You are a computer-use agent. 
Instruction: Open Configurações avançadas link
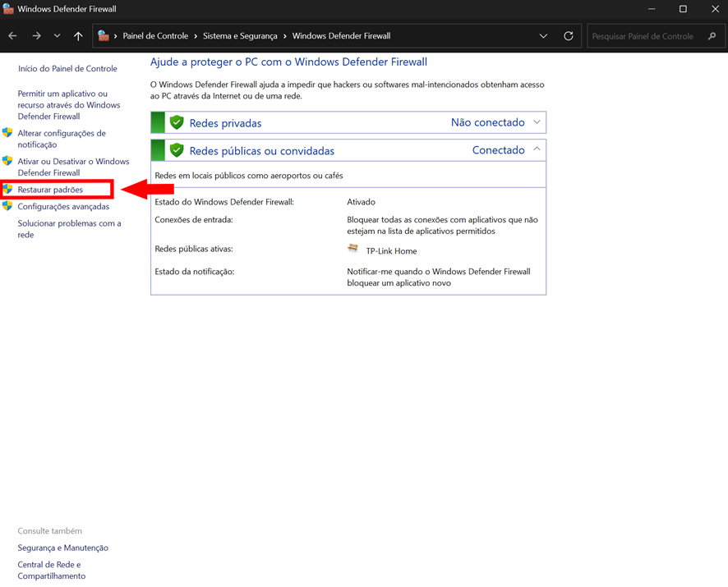point(63,207)
